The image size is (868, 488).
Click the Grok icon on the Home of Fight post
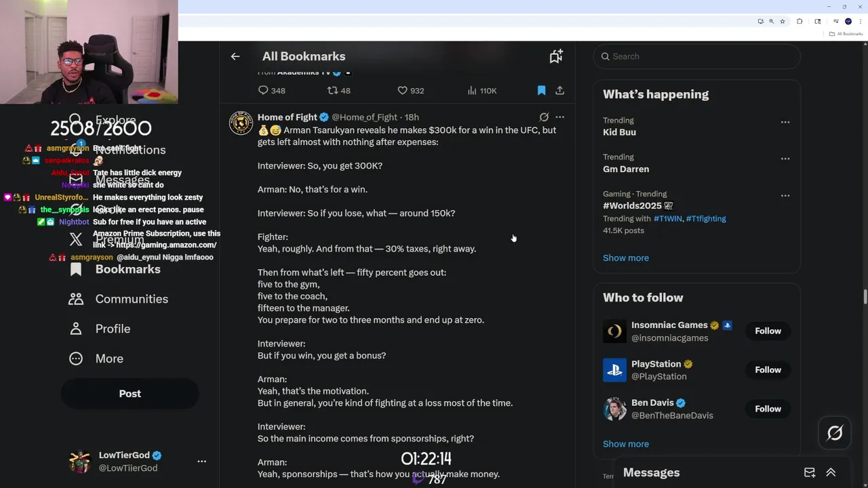[544, 117]
